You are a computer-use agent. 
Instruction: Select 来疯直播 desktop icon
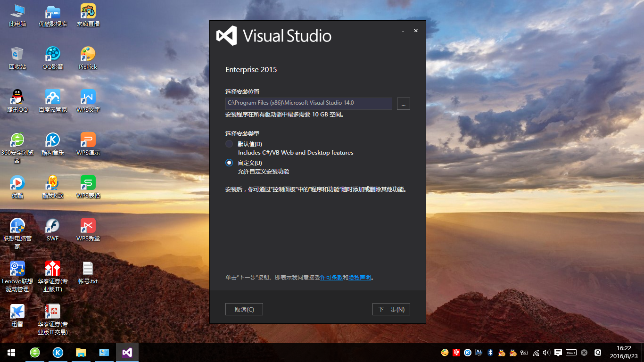coord(88,16)
